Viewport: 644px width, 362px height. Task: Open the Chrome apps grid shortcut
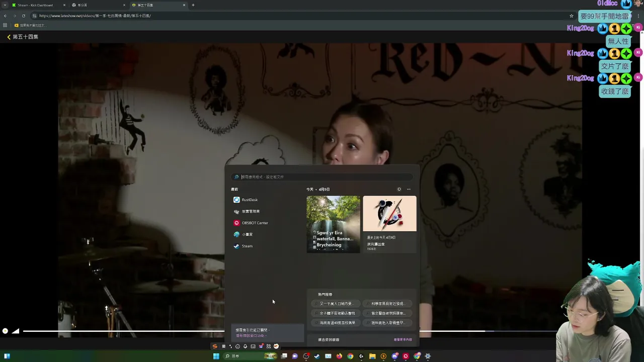click(5, 25)
